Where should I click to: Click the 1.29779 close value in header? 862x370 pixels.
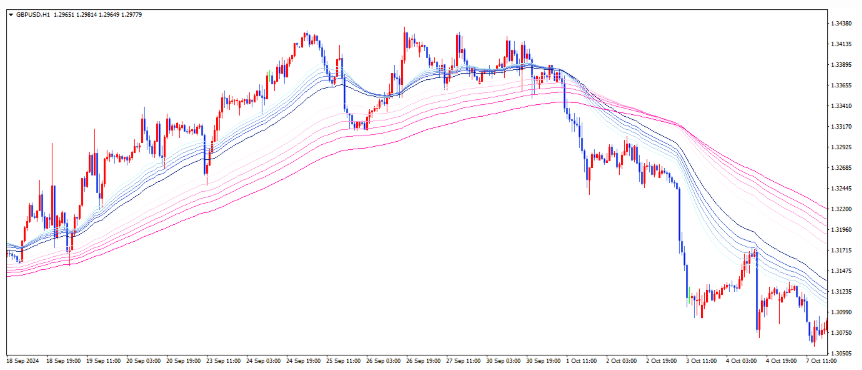pyautogui.click(x=133, y=15)
